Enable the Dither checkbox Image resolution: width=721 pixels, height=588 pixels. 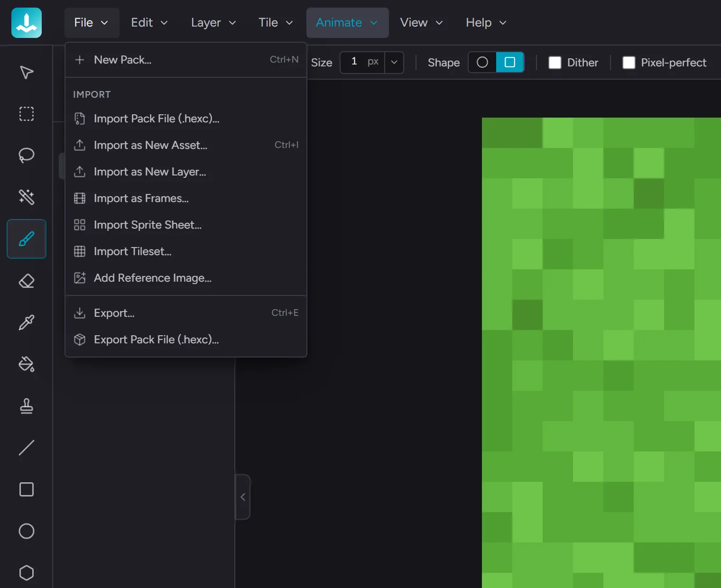coord(555,63)
